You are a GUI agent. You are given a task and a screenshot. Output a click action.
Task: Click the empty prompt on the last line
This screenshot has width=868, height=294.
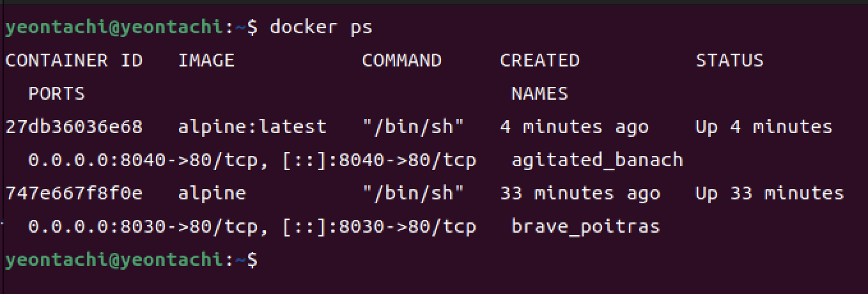point(131,259)
